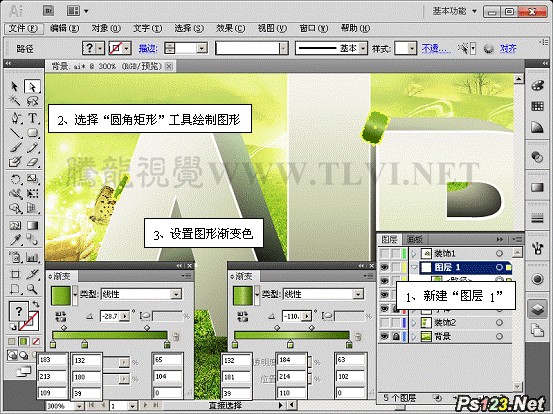The width and height of the screenshot is (553, 414).
Task: Click left gradient panel preview swatch
Action: (x=61, y=296)
